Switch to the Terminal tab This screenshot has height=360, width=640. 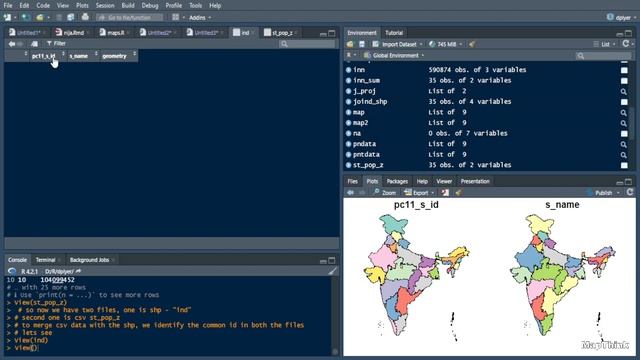45,260
